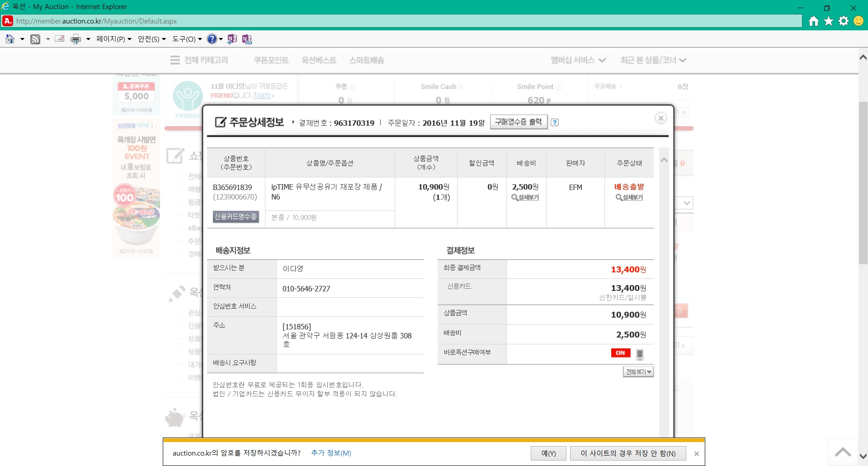This screenshot has height=466, width=868.
Task: Close the order detail popup
Action: (661, 118)
